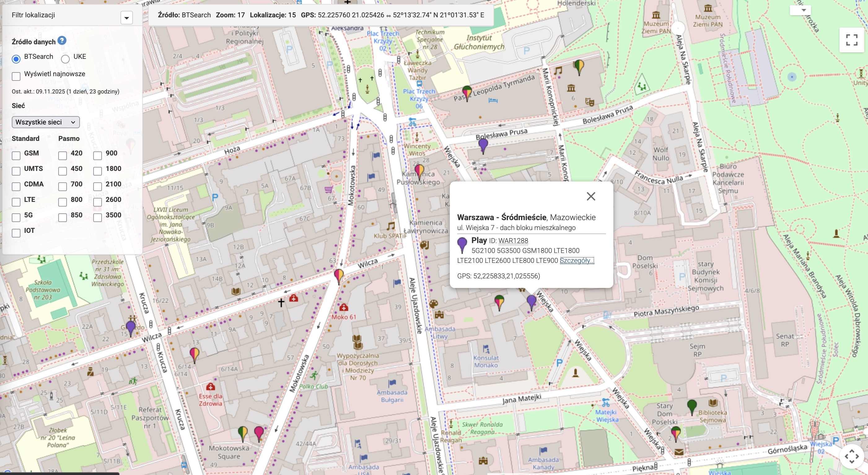Click the purple Play marker on Bolesława Prusa
The width and height of the screenshot is (868, 475).
[x=483, y=145]
